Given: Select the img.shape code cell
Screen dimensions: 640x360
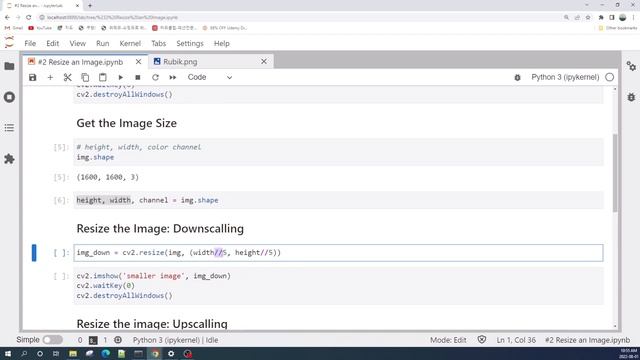Looking at the screenshot, I should pos(338,152).
